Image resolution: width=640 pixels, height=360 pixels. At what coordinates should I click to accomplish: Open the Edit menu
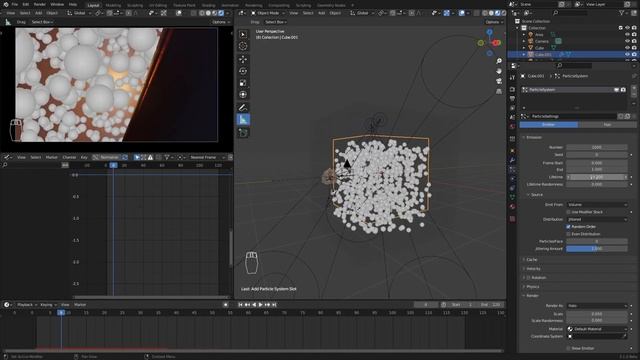point(26,4)
